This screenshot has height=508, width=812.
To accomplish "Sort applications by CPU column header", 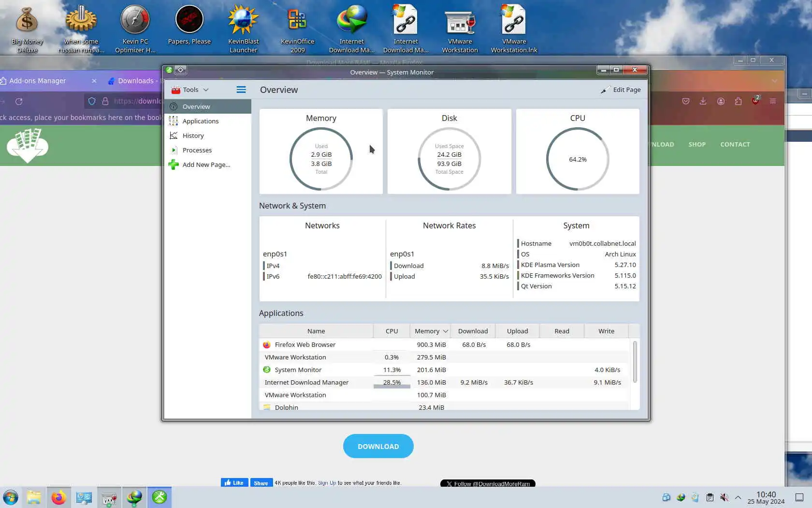I will coord(391,331).
